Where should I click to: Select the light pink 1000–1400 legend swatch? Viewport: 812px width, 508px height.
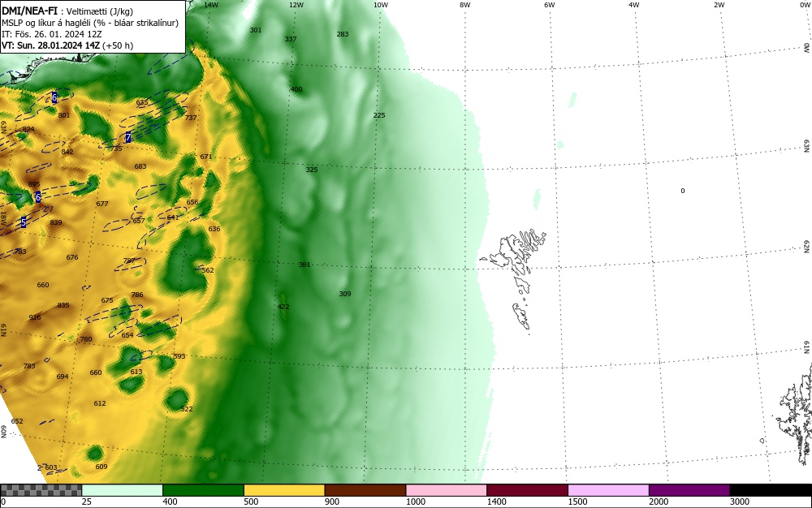click(447, 490)
